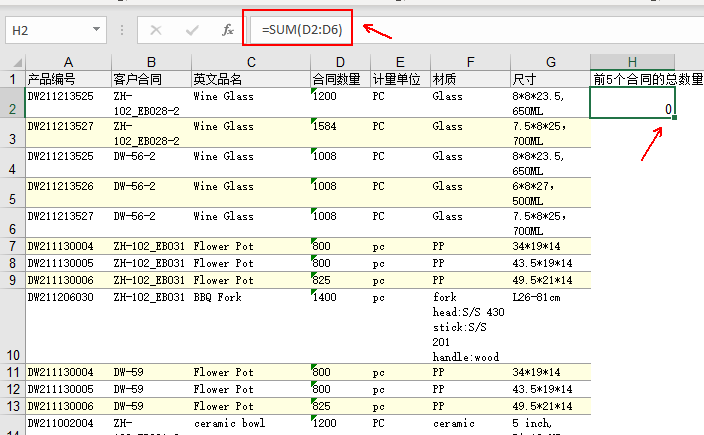Click size cell 34*19*14 in row 11

[x=550, y=372]
